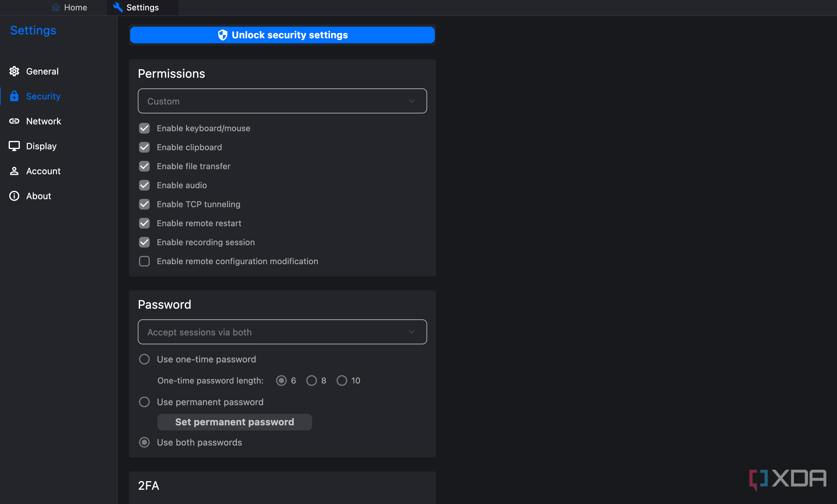This screenshot has height=504, width=837.
Task: Choose one-time password length 10
Action: [x=342, y=381]
